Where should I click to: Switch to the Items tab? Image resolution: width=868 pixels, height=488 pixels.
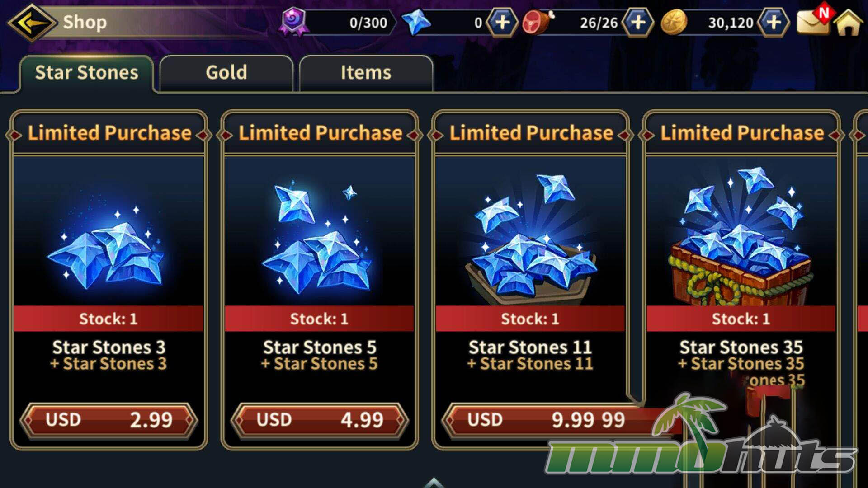366,73
